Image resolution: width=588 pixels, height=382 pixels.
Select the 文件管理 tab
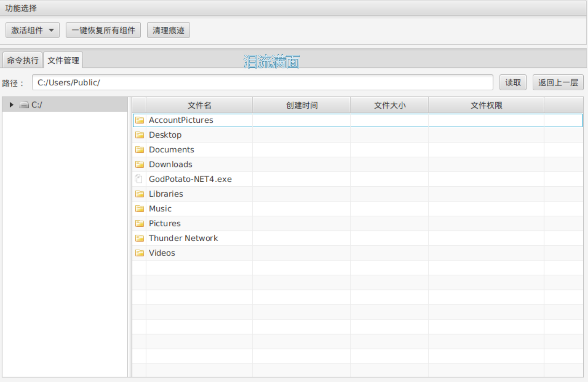click(x=63, y=60)
